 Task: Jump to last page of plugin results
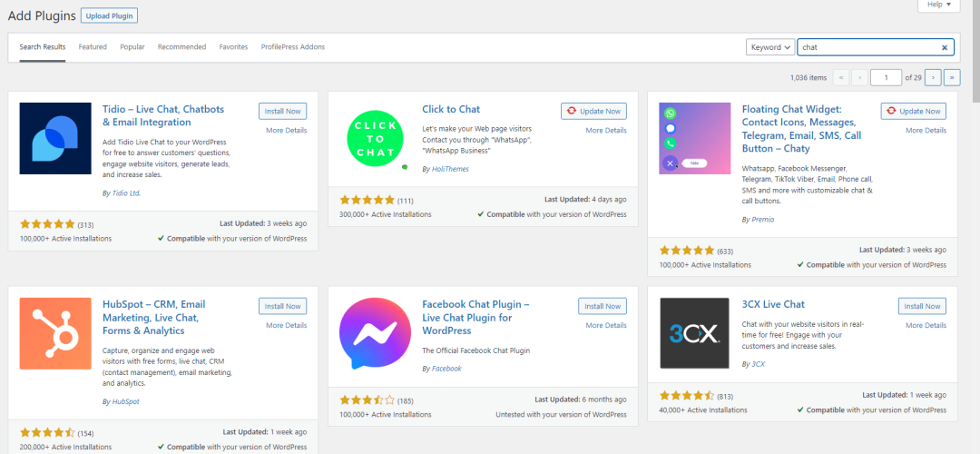(x=952, y=77)
